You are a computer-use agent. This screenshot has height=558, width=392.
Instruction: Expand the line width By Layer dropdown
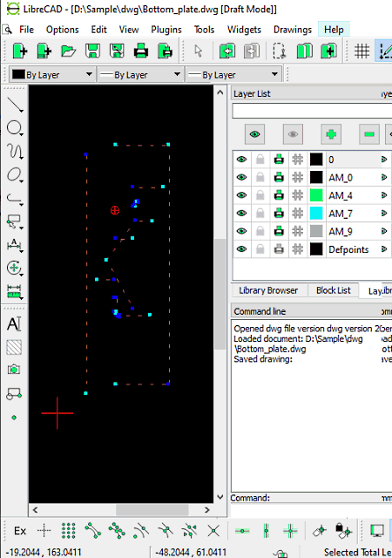[140, 75]
